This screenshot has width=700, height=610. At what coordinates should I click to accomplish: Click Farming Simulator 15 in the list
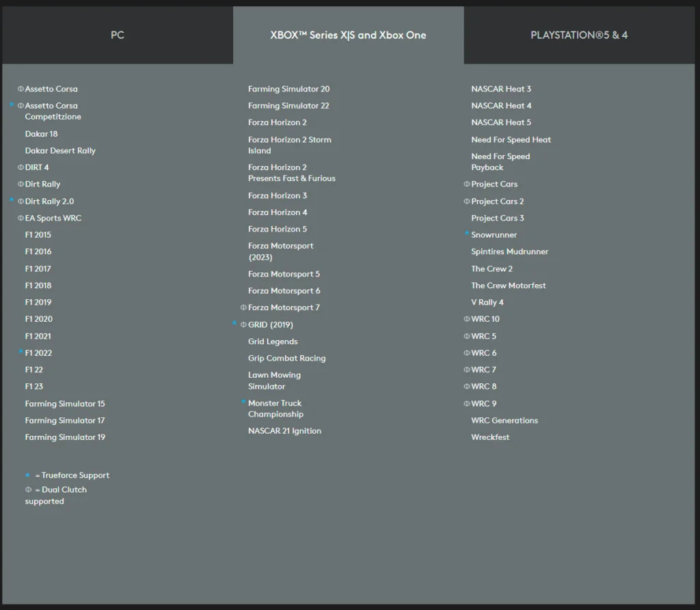(x=65, y=404)
